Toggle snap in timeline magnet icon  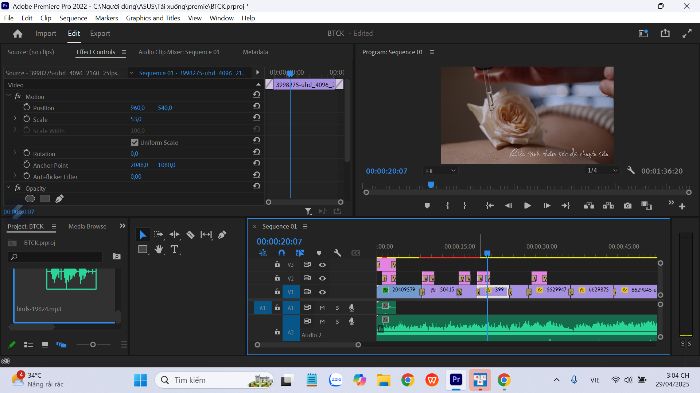point(281,253)
